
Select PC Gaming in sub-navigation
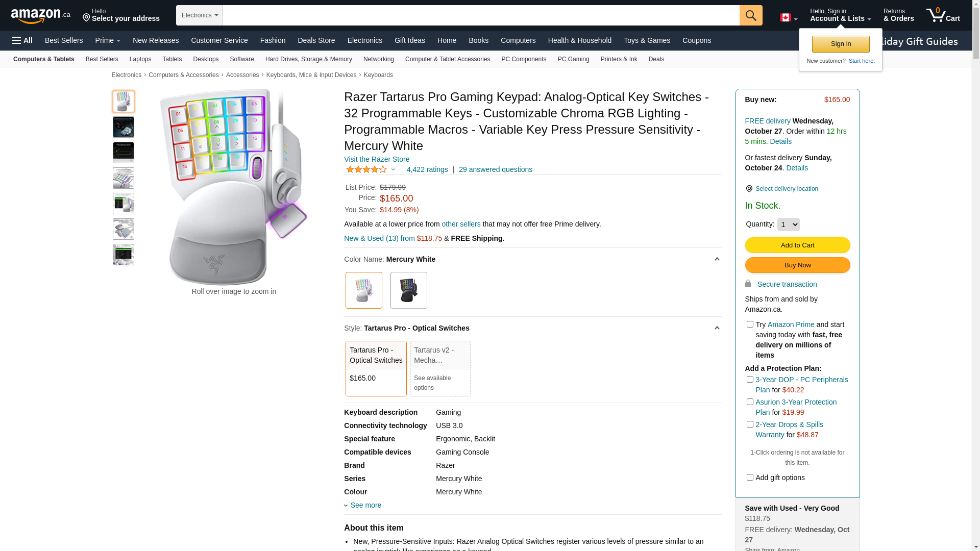click(x=573, y=59)
